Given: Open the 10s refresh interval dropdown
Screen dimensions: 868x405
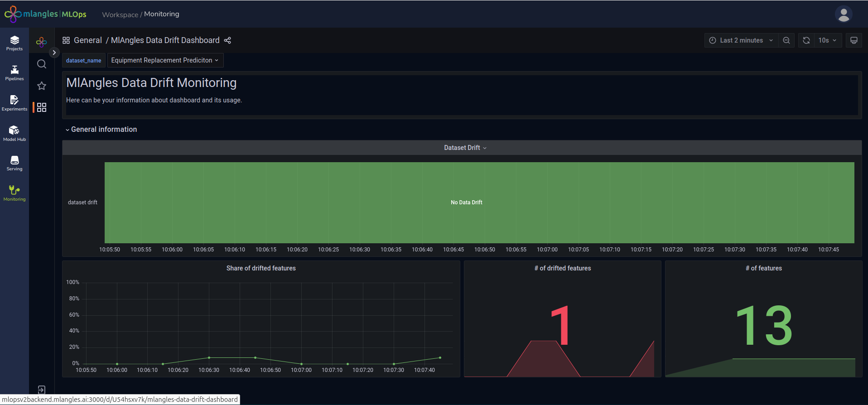Looking at the screenshot, I should click(828, 40).
